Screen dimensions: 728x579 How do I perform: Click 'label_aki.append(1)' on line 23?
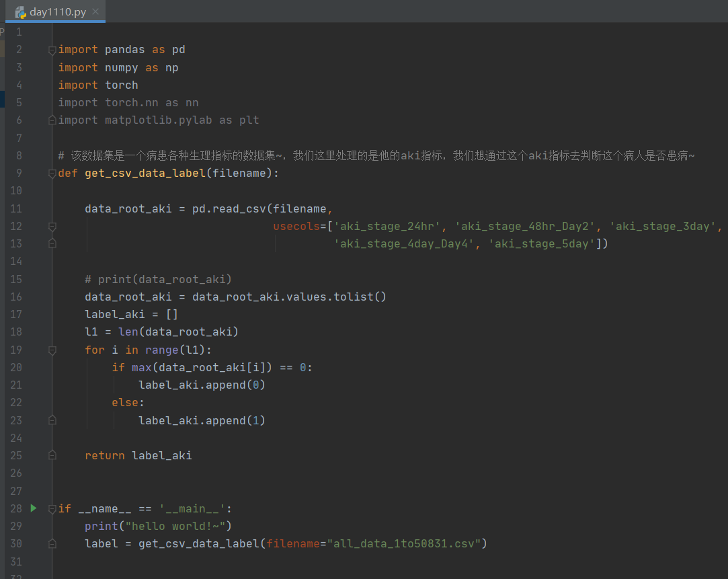pos(202,421)
